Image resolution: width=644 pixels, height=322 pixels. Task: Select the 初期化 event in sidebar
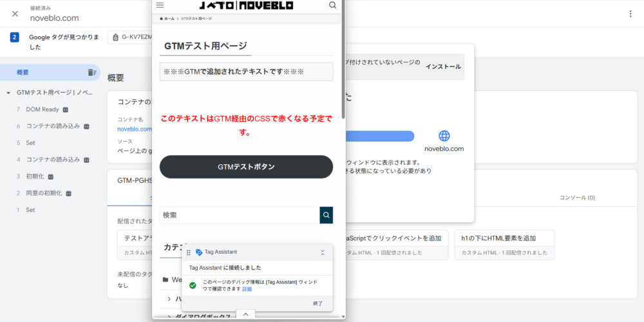(x=35, y=176)
